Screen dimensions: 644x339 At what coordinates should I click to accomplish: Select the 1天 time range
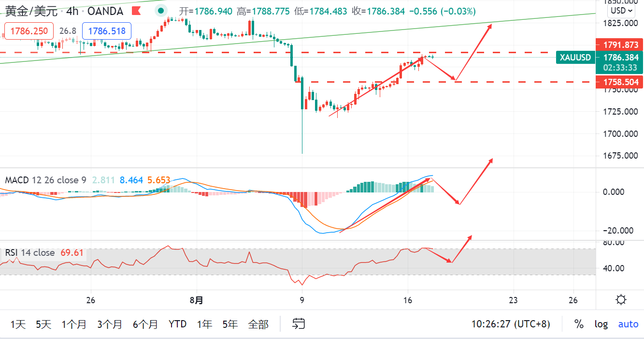(18, 324)
